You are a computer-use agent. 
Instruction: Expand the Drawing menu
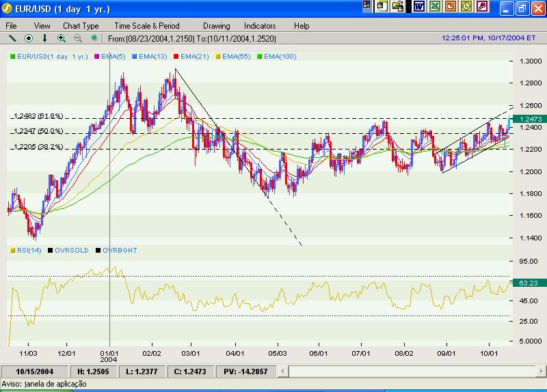216,25
